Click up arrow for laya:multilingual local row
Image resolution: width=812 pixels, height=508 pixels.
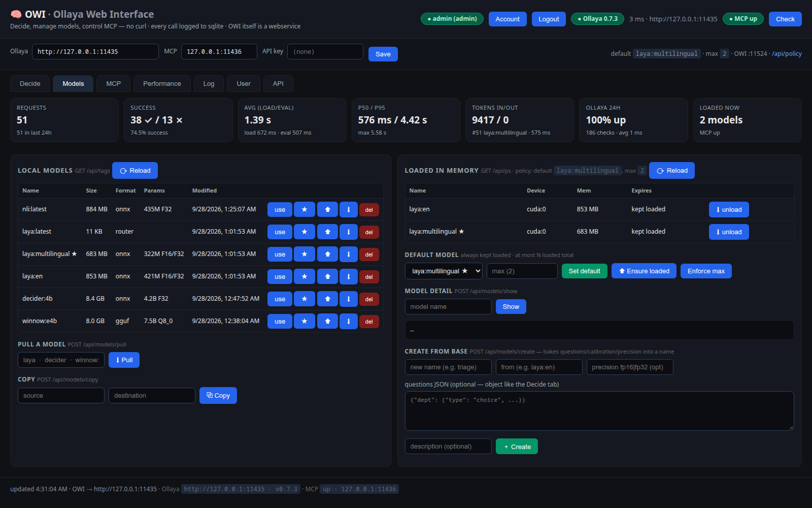[327, 254]
